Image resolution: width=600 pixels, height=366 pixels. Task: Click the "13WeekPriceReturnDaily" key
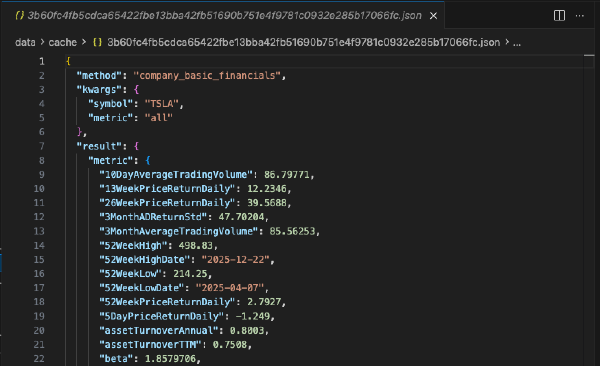167,188
